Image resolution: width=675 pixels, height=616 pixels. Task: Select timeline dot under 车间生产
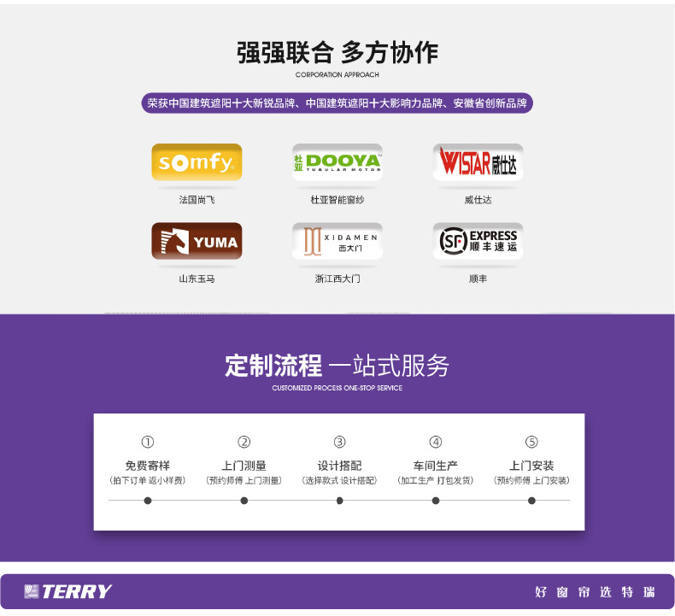[x=436, y=501]
